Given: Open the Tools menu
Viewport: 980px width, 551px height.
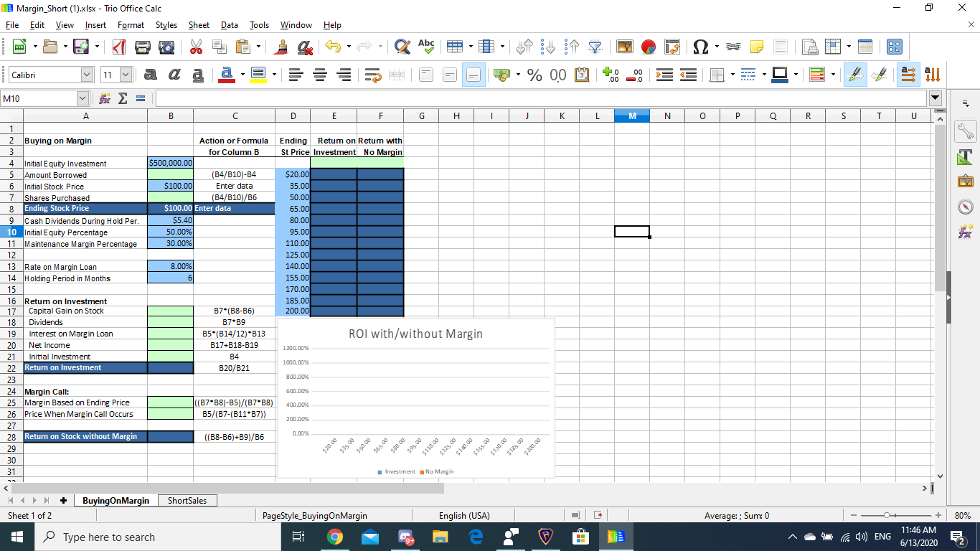Looking at the screenshot, I should coord(259,25).
